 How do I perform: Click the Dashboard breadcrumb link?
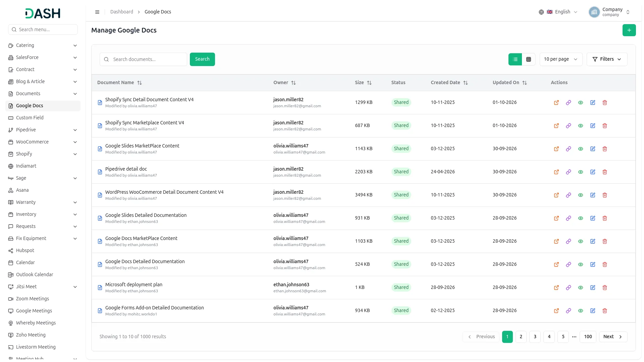coord(122,12)
